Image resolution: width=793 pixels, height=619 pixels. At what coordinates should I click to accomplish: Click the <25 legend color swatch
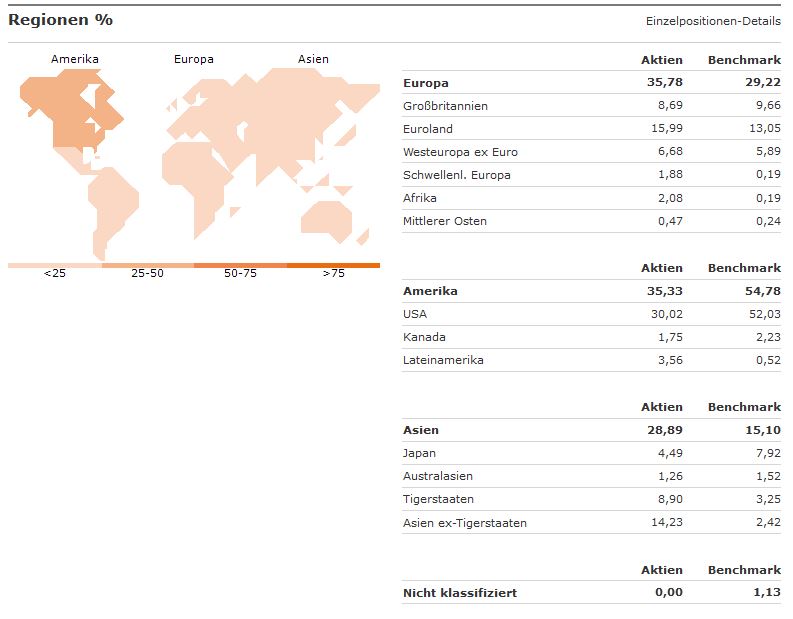coord(54,265)
